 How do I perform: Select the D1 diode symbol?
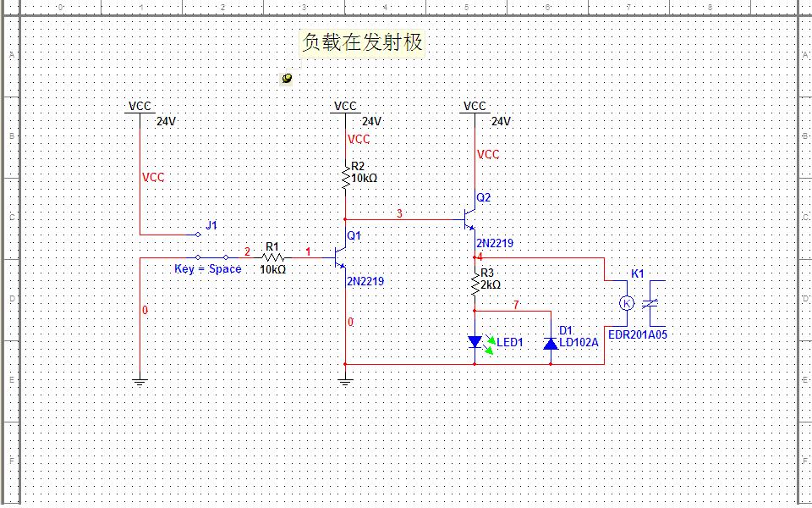(551, 343)
